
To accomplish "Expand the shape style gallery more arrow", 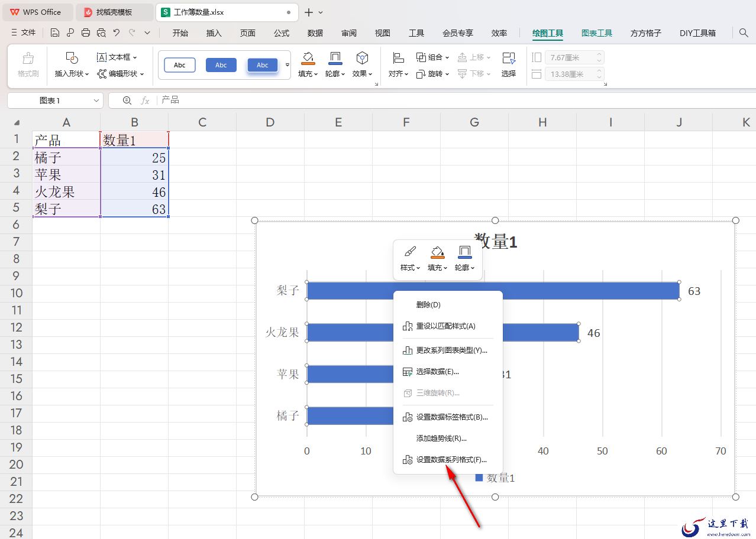I will [x=287, y=64].
